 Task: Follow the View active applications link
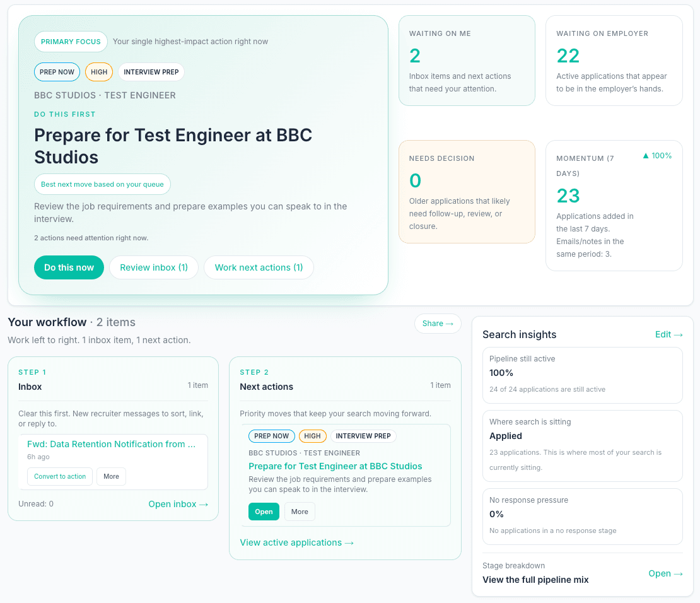click(x=296, y=542)
